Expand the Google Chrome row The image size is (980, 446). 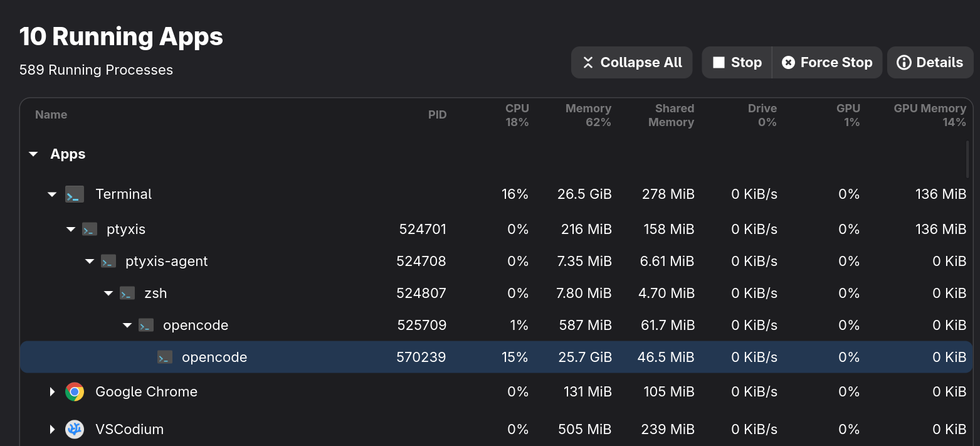tap(53, 392)
